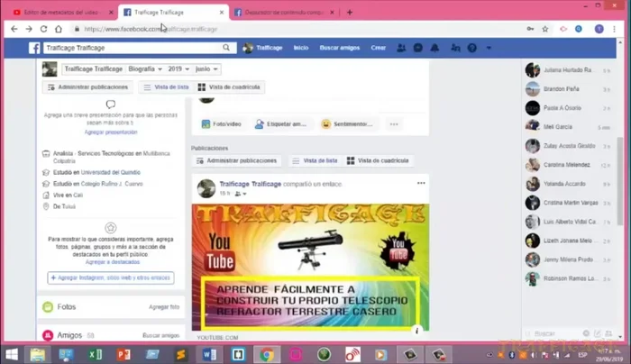Reload the Facebook page
The height and width of the screenshot is (364, 631).
[x=43, y=29]
